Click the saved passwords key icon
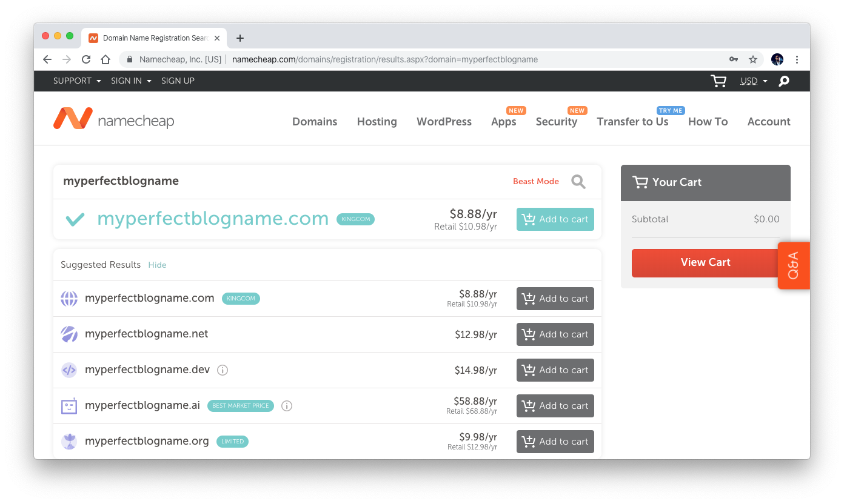 pos(734,59)
